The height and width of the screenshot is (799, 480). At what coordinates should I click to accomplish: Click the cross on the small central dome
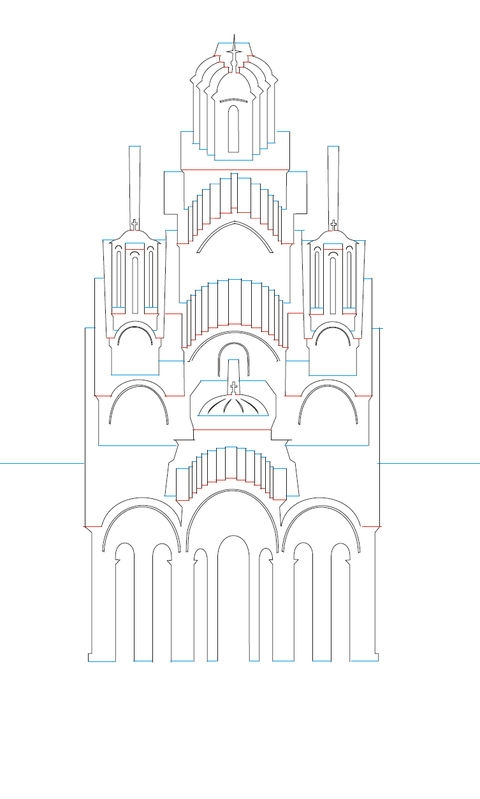(234, 388)
